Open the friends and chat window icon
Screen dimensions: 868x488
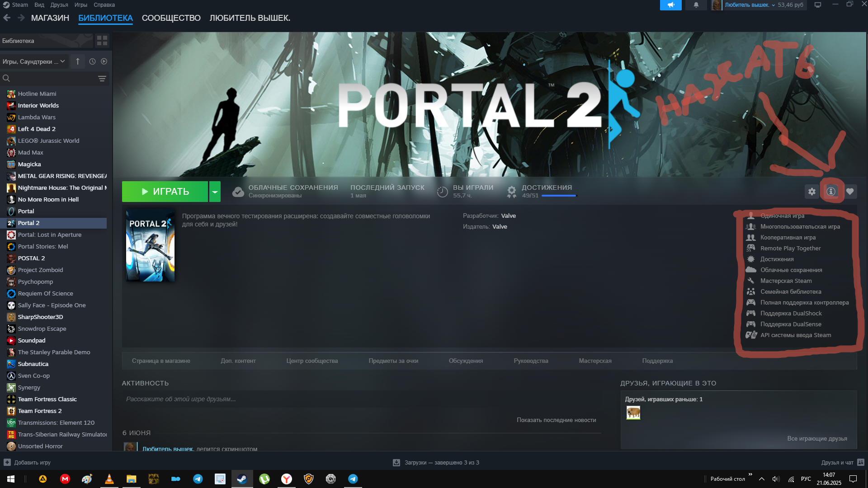[861, 462]
